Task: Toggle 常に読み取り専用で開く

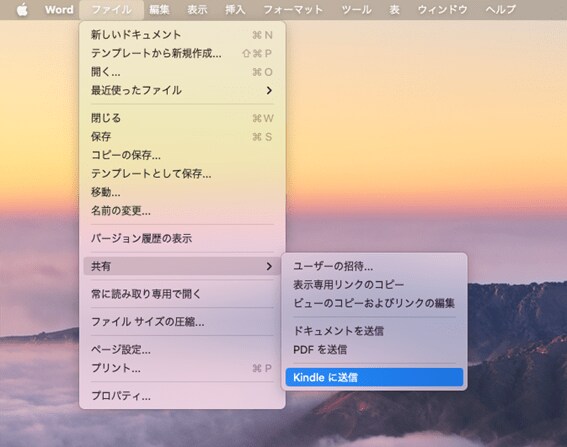Action: (182, 294)
